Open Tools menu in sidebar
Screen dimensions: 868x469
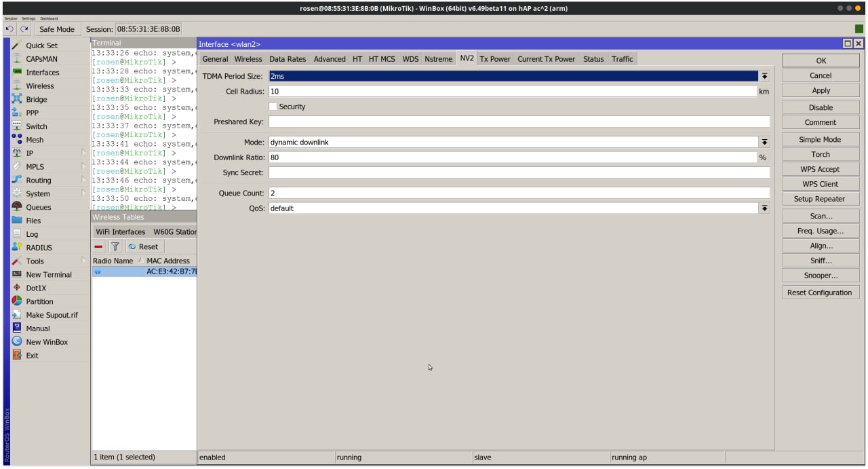35,261
